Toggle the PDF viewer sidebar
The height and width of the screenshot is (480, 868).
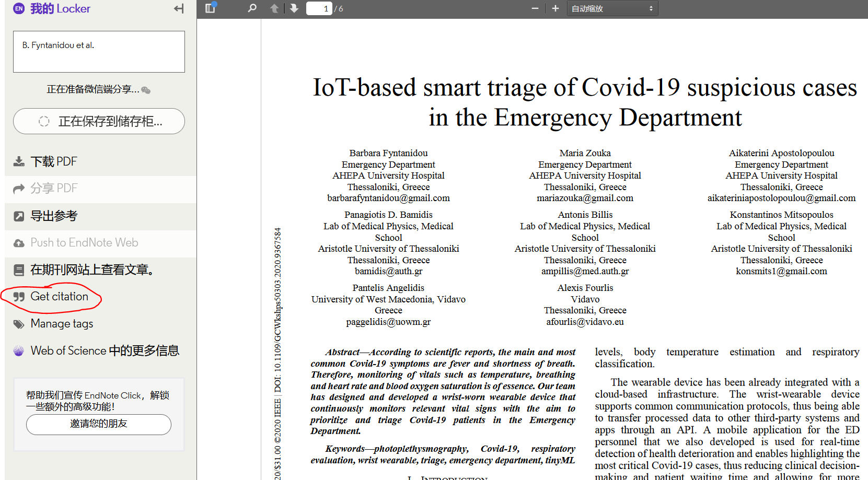211,8
